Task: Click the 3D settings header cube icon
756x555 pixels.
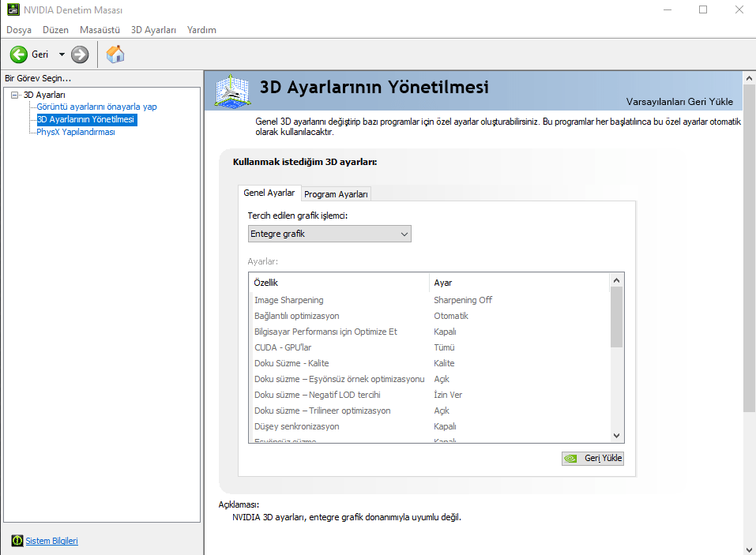Action: click(x=233, y=91)
